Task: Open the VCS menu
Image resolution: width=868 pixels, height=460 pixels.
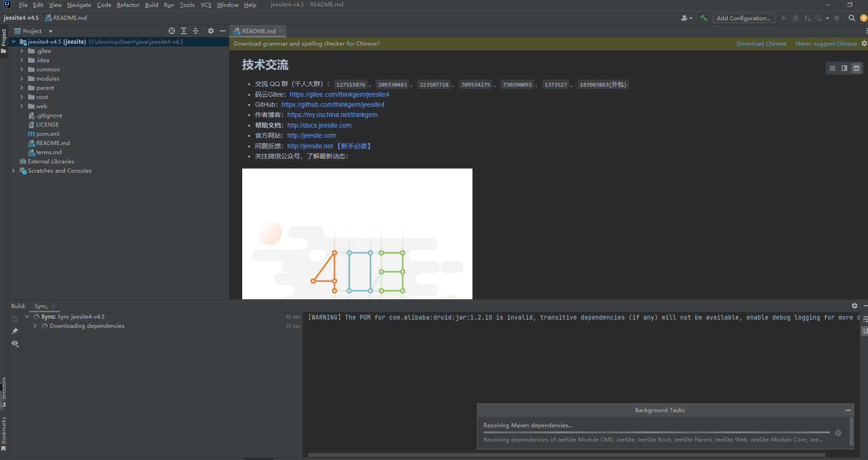Action: (x=206, y=5)
